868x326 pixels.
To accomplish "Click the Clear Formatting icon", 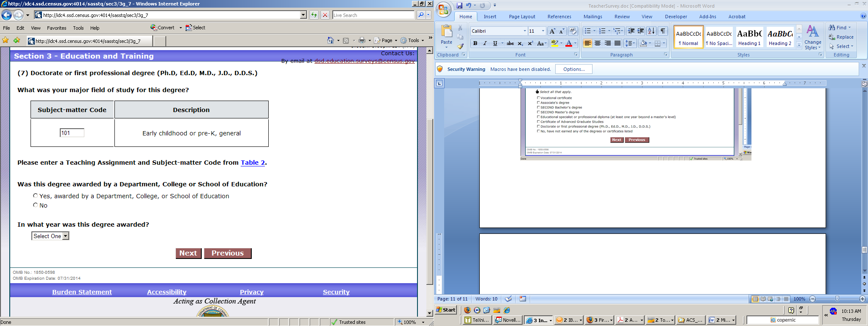I will click(x=573, y=31).
